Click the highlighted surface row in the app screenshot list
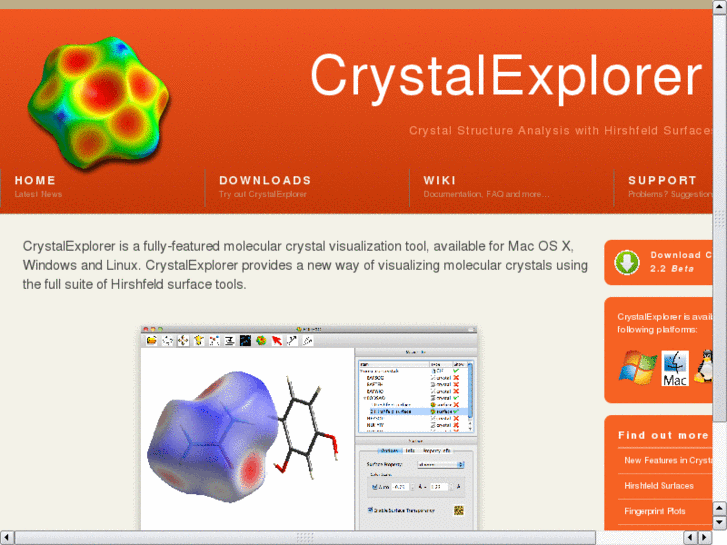 (x=415, y=411)
